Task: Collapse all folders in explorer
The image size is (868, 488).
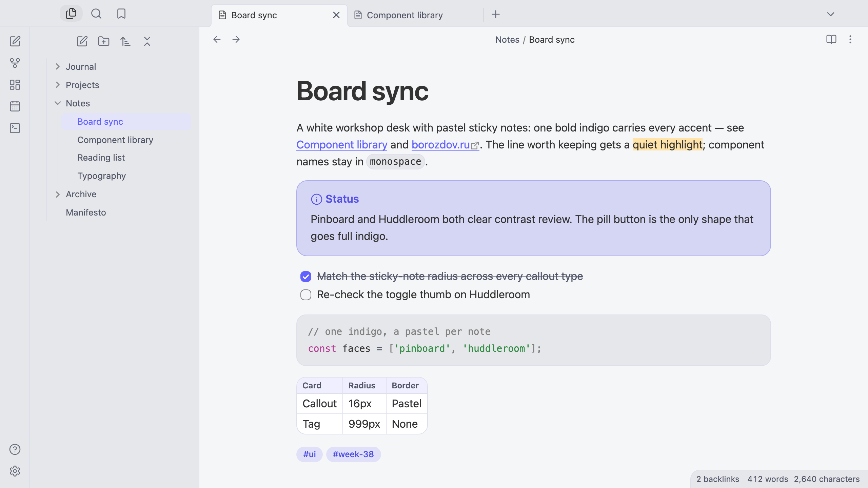Action: [x=147, y=41]
